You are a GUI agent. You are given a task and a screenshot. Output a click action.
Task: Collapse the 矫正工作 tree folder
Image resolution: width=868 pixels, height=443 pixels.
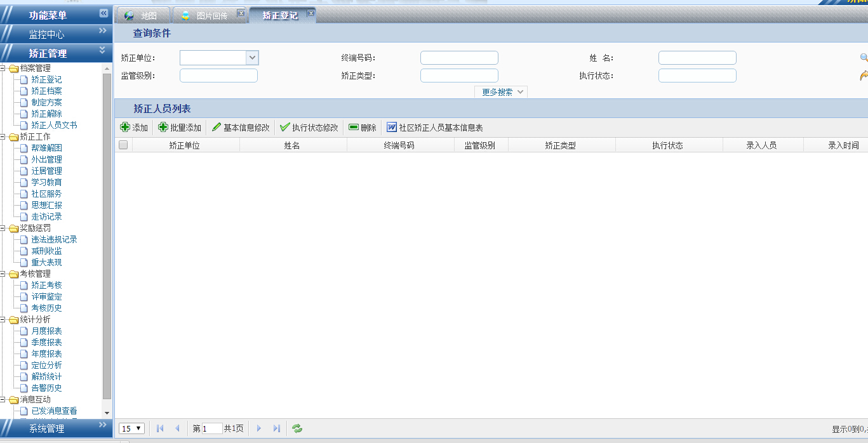click(3, 136)
